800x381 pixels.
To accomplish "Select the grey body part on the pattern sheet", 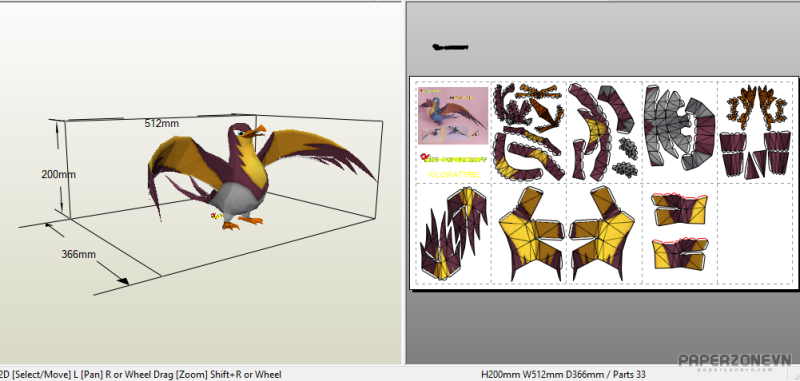I will tap(678, 127).
